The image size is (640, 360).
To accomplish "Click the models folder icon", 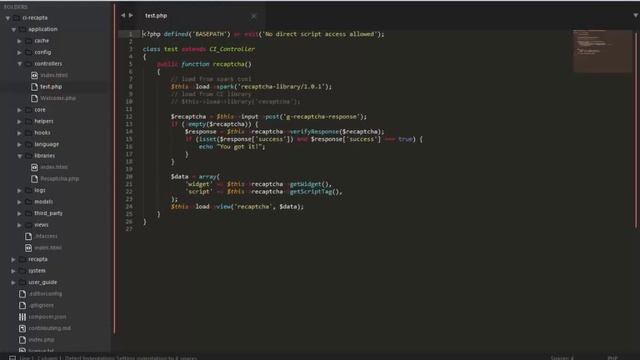I will pyautogui.click(x=29, y=202).
